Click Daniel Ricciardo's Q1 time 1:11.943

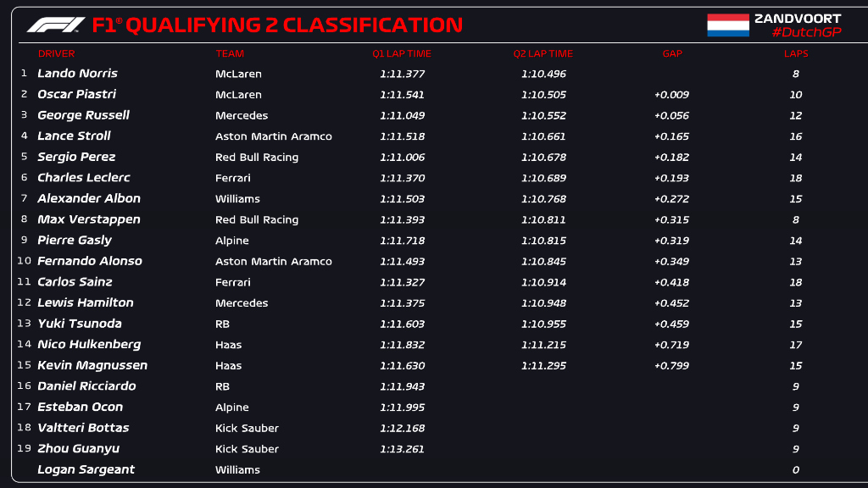(x=402, y=386)
